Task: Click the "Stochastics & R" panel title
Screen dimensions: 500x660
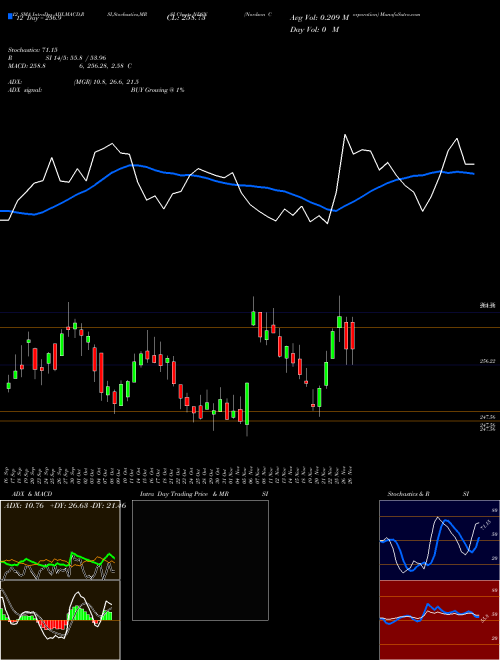Action: click(x=409, y=494)
